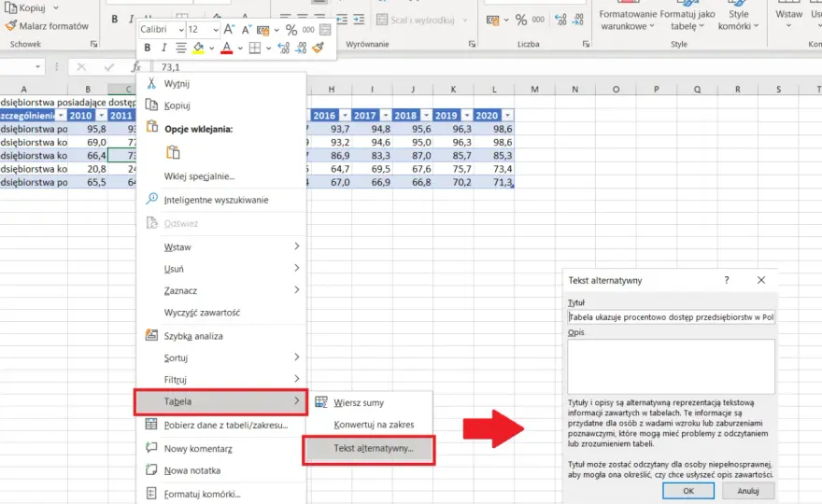Image resolution: width=822 pixels, height=504 pixels.
Task: Apply comma style (000) in mini toolbar
Action: pyautogui.click(x=308, y=29)
